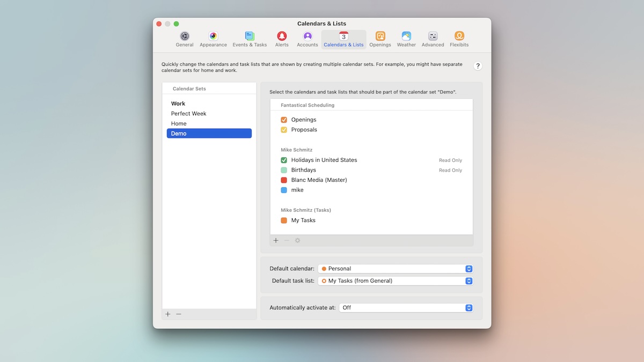Open the Appearance preferences pane
Image resolution: width=644 pixels, height=362 pixels.
click(213, 40)
